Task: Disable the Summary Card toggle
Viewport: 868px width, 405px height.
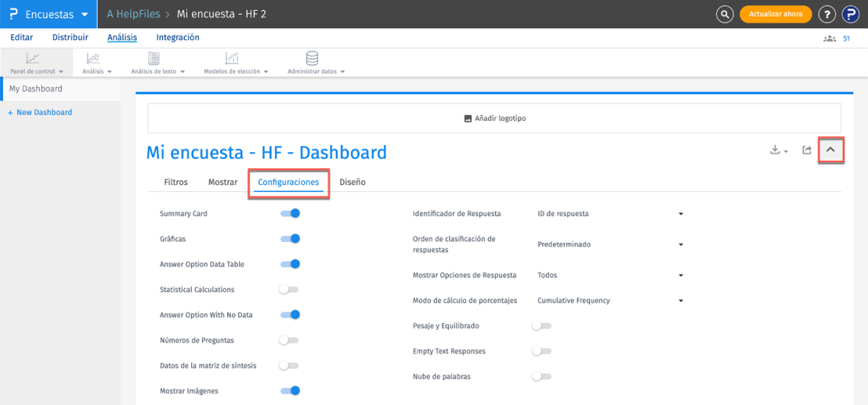Action: 290,214
